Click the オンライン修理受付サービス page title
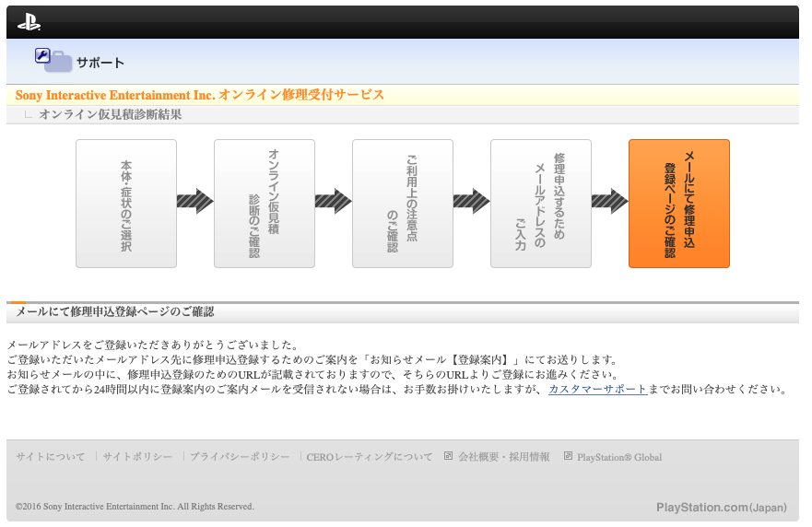Image resolution: width=812 pixels, height=527 pixels. pyautogui.click(x=200, y=95)
